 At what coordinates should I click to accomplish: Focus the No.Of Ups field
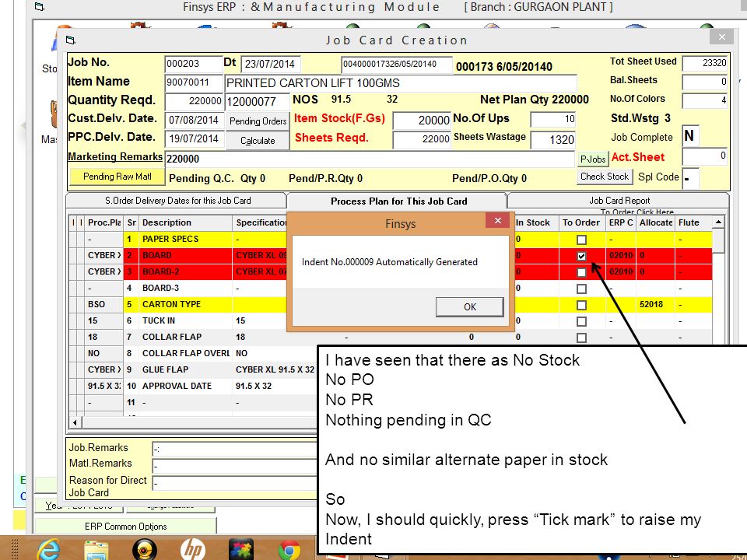(x=552, y=119)
